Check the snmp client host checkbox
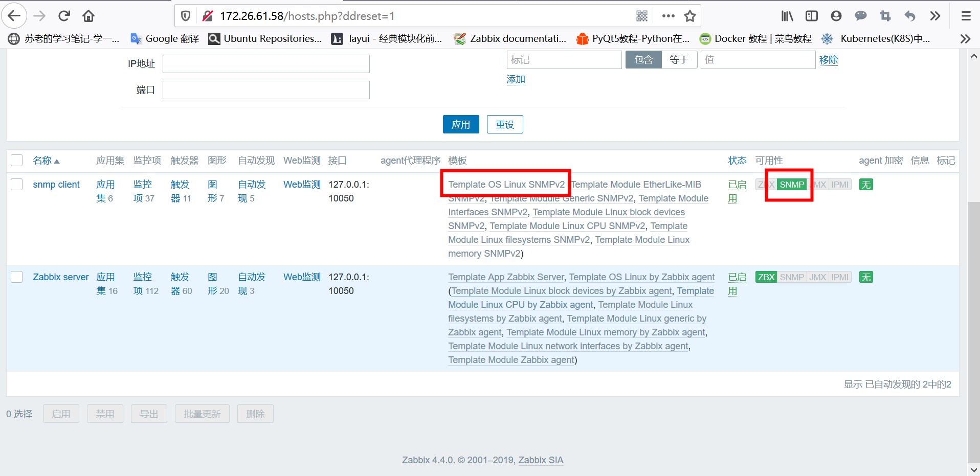This screenshot has width=980, height=476. tap(17, 185)
